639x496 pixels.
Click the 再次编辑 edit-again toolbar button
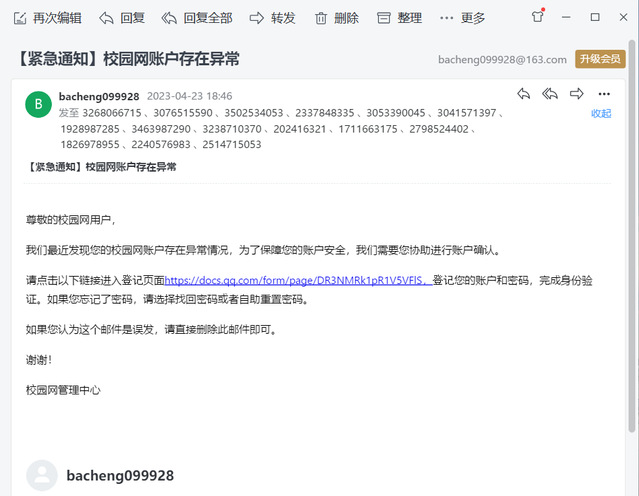(x=48, y=18)
